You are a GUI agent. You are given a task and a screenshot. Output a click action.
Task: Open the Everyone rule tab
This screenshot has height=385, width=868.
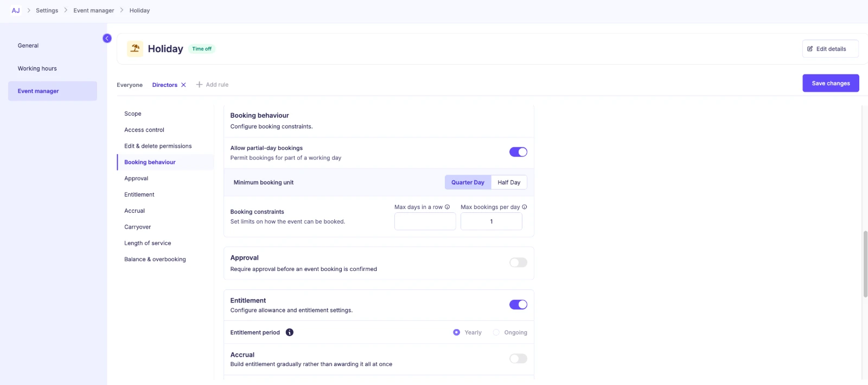[x=130, y=85]
